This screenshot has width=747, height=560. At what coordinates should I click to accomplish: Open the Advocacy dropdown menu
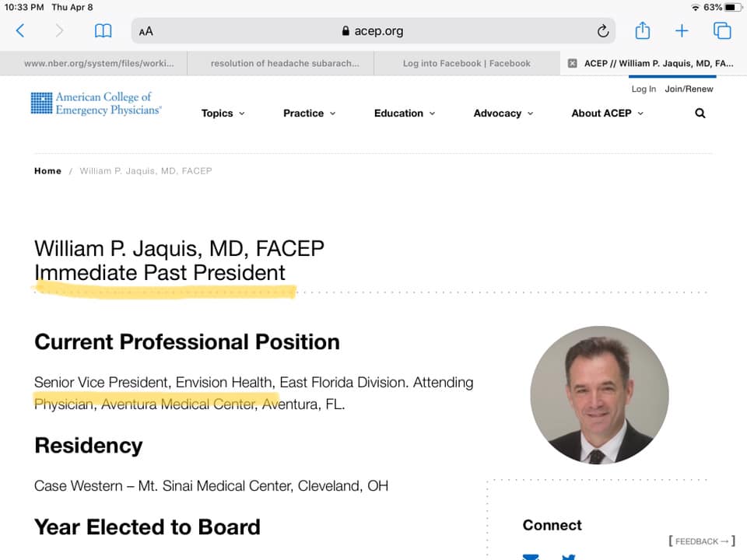click(503, 113)
